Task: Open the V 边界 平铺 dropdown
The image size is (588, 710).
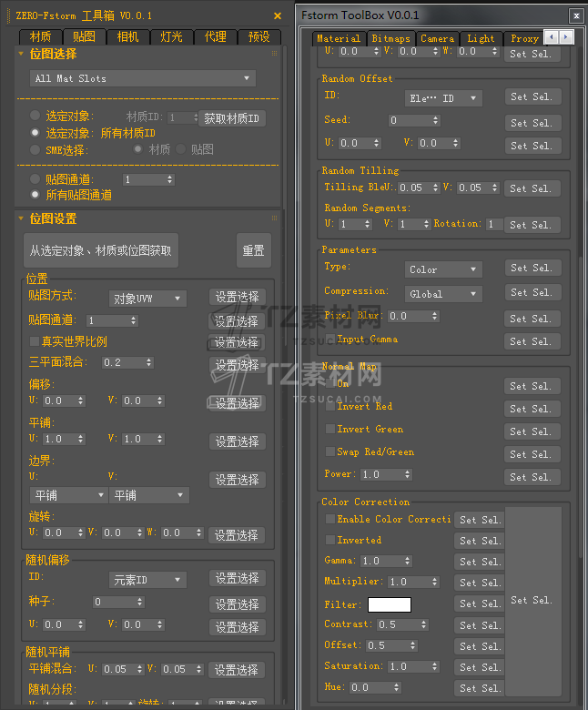Action: (x=149, y=495)
